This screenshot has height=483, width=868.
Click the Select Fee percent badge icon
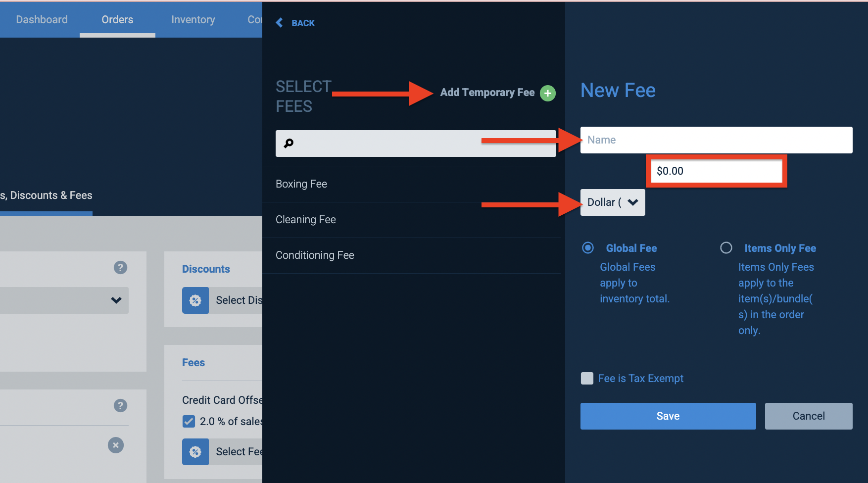[x=195, y=452]
